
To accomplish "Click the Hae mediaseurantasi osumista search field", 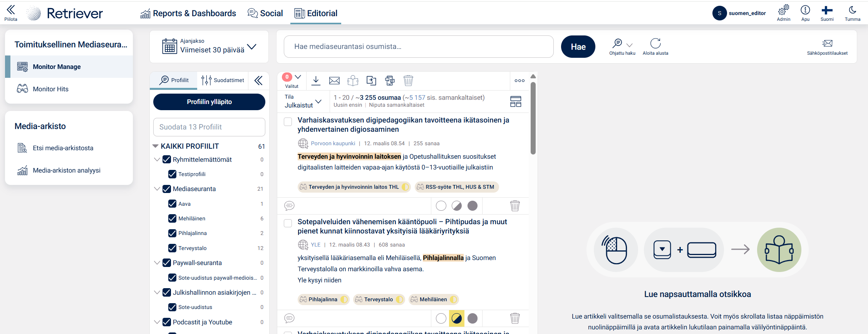I will (x=419, y=47).
